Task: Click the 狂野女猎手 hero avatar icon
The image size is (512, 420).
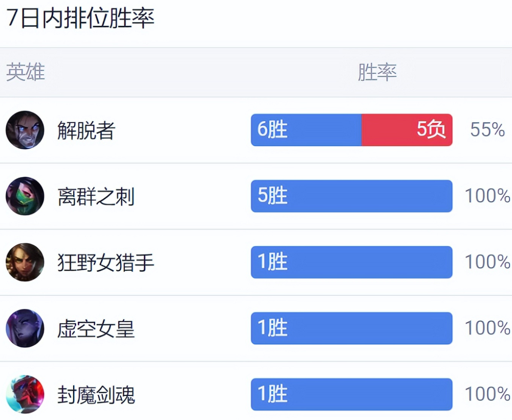Action: (x=25, y=262)
